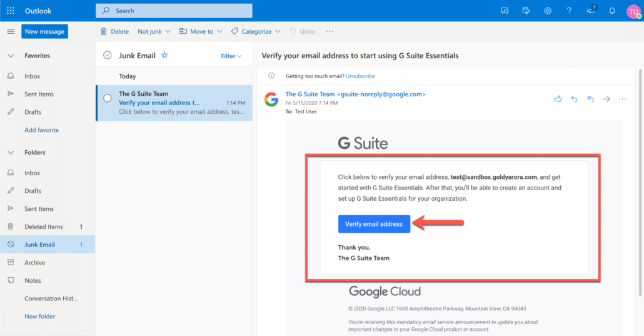Click the Like thumbs-up icon
The height and width of the screenshot is (336, 644).
(x=558, y=99)
